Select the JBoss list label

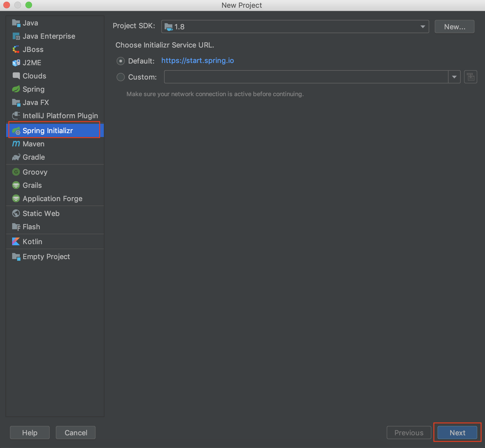tap(33, 49)
